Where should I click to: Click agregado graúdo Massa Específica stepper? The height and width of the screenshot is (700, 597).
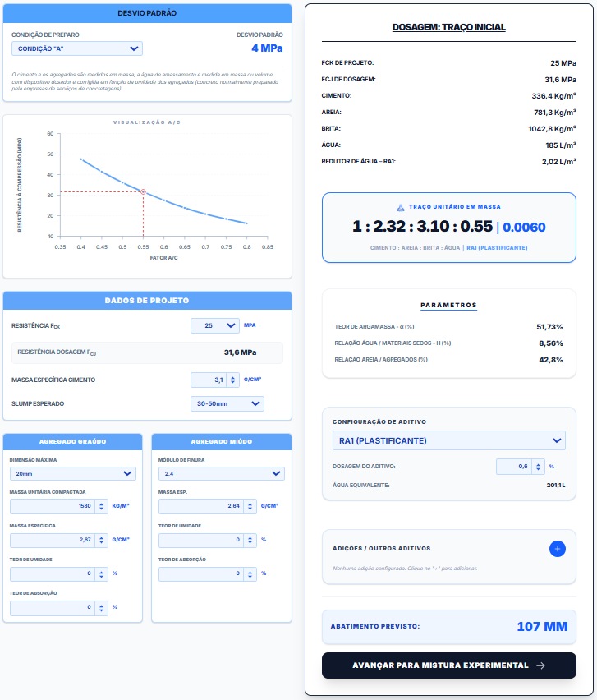pyautogui.click(x=102, y=540)
